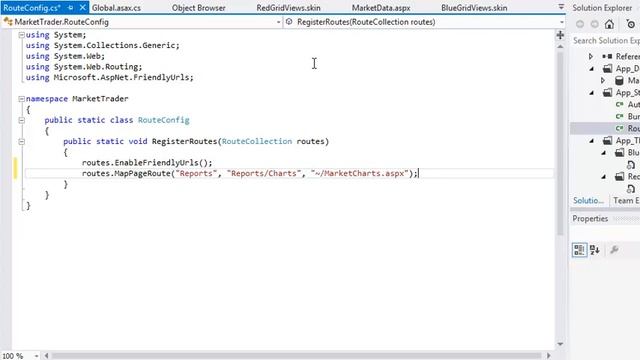Click the EnableFriendlyUrls call line
640x360 pixels.
pyautogui.click(x=147, y=163)
